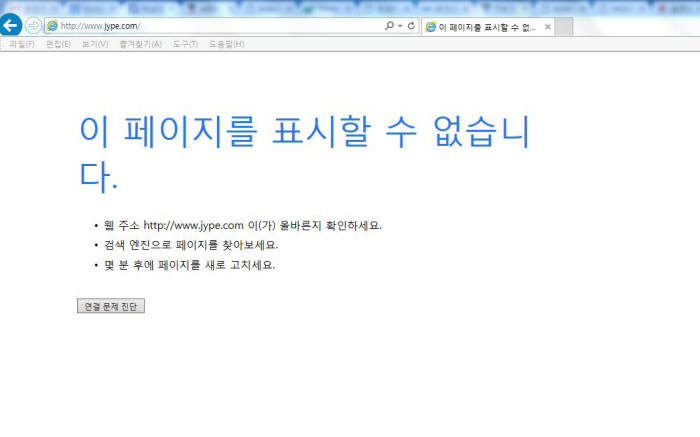Open the 보기(V) menu
This screenshot has width=700, height=437.
95,44
